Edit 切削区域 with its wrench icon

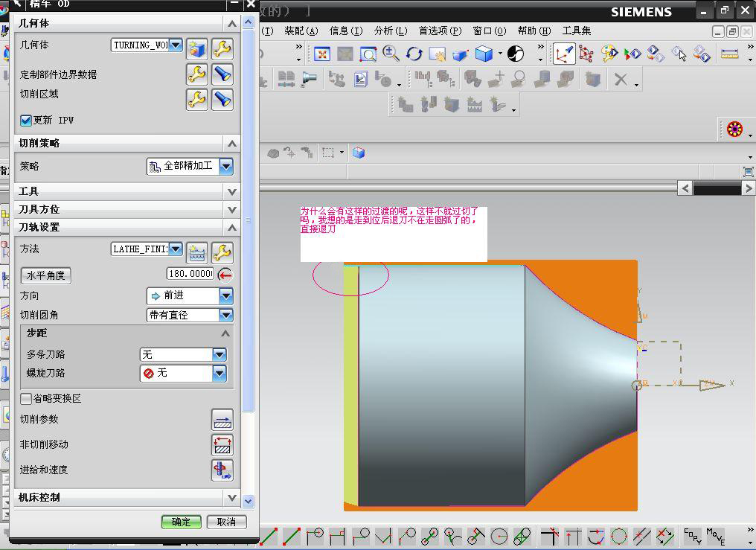196,100
